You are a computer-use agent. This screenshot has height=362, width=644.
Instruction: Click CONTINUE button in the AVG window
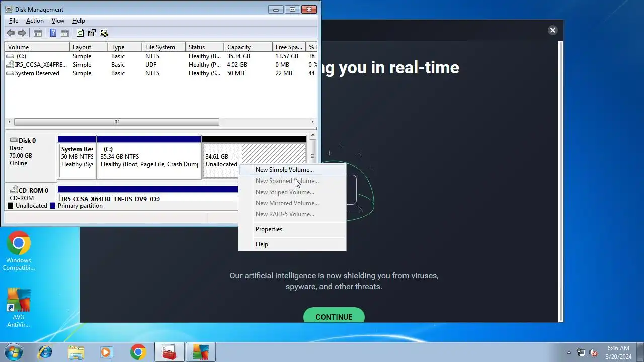pyautogui.click(x=334, y=316)
